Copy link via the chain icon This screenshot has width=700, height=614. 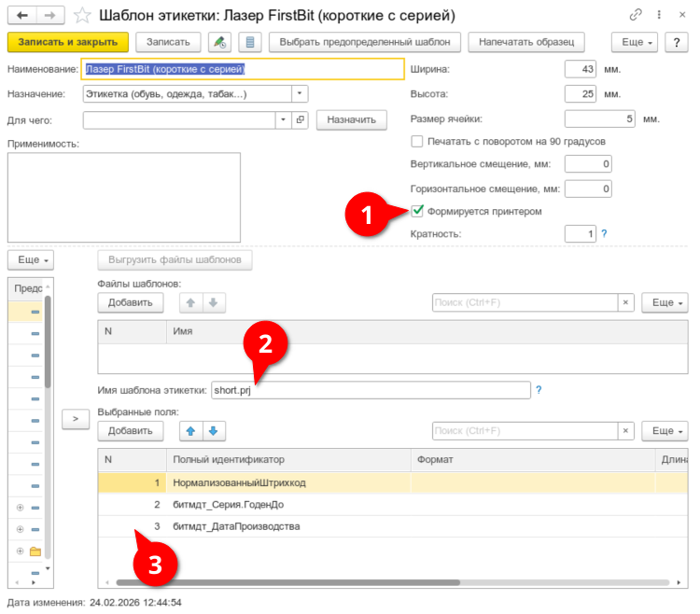[636, 15]
